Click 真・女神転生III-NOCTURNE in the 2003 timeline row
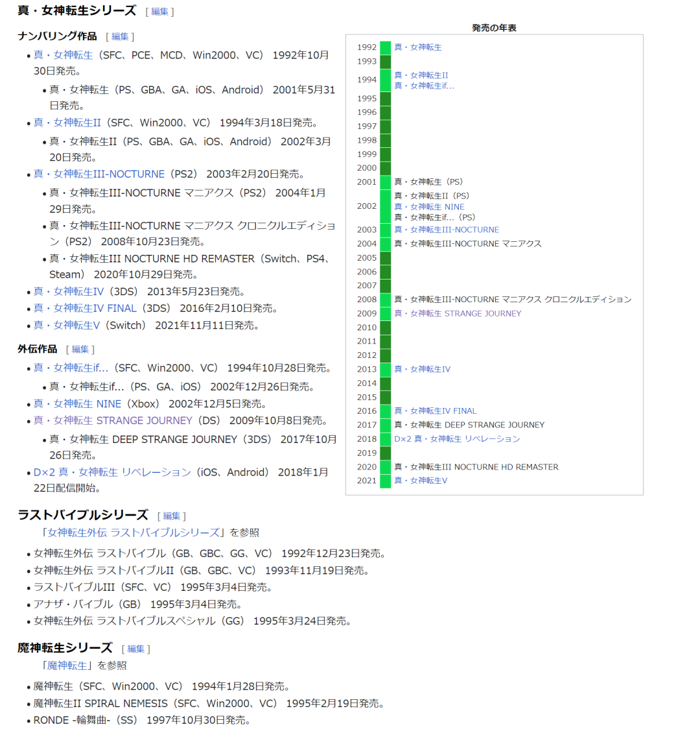The width and height of the screenshot is (700, 729). click(x=447, y=230)
